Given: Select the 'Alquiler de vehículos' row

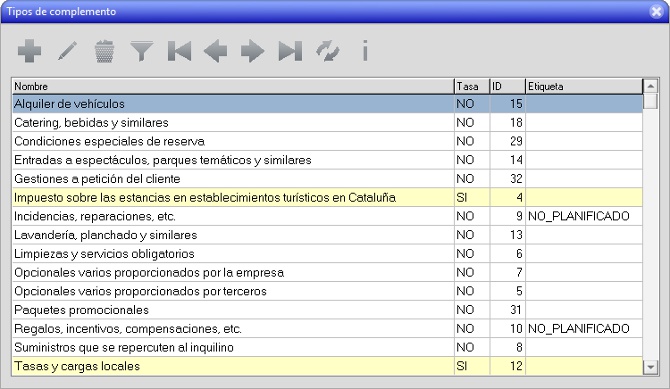Looking at the screenshot, I should (327, 104).
